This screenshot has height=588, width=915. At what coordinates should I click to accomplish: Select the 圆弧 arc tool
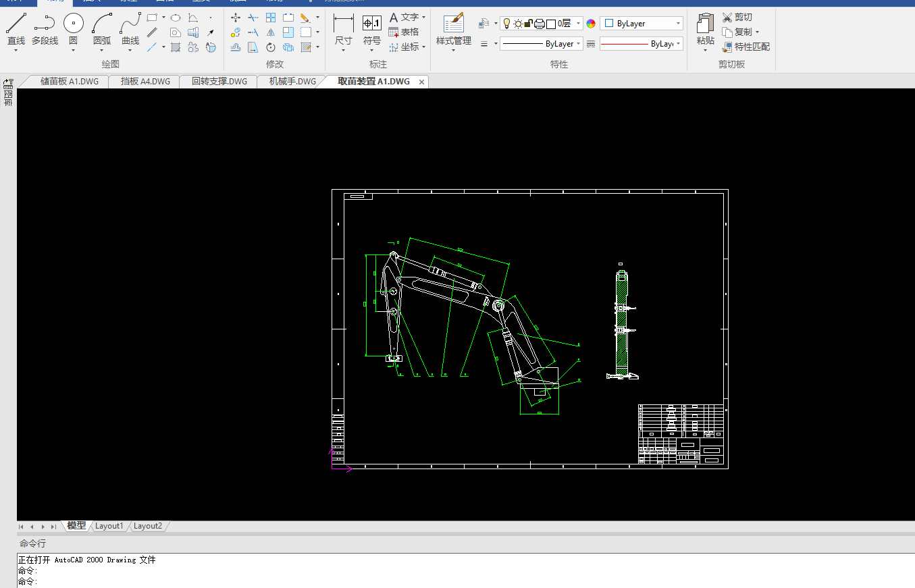(x=102, y=29)
